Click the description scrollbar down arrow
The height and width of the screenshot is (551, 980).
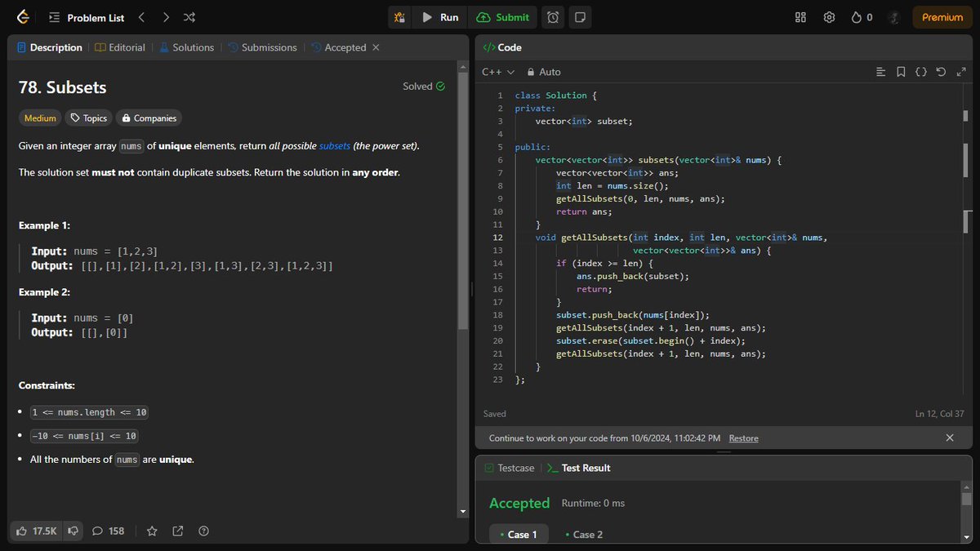tap(463, 512)
